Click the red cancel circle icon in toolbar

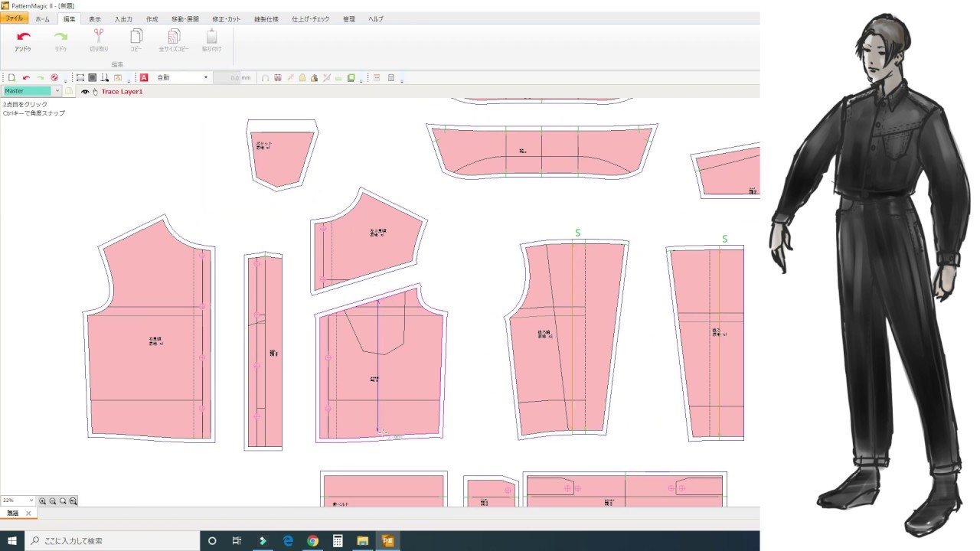point(54,77)
